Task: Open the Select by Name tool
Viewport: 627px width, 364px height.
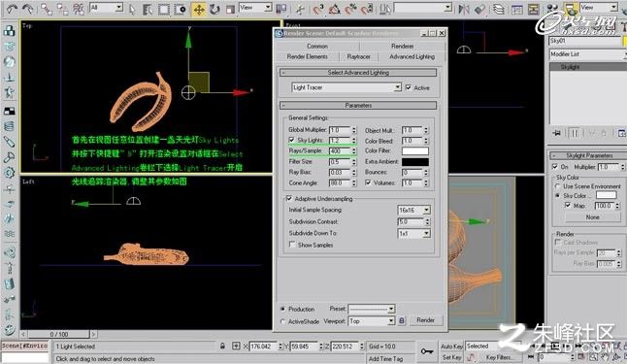Action: [x=148, y=9]
